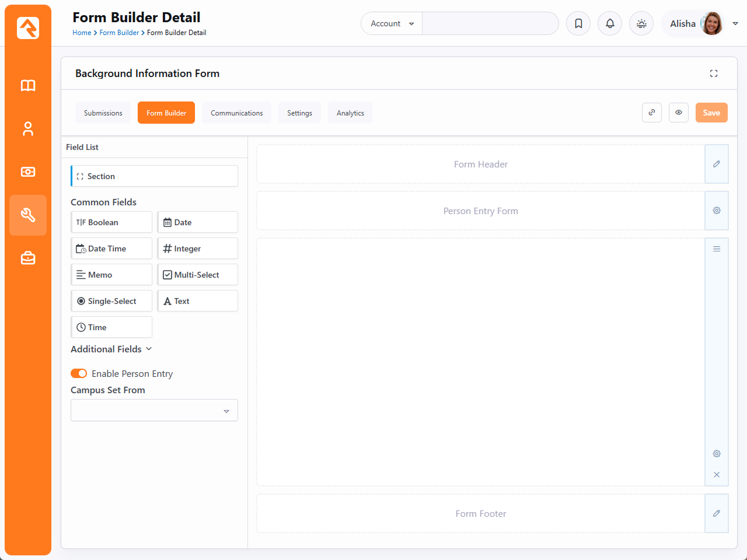Click the bookmark icon in top bar
This screenshot has height=560, width=747.
coord(578,24)
